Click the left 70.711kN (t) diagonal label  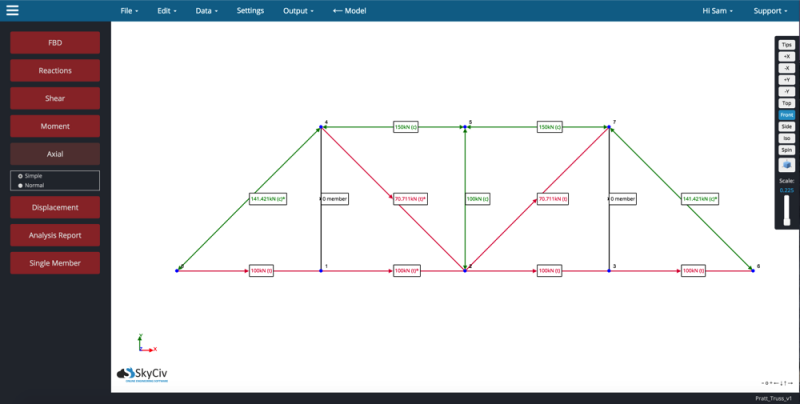point(410,199)
